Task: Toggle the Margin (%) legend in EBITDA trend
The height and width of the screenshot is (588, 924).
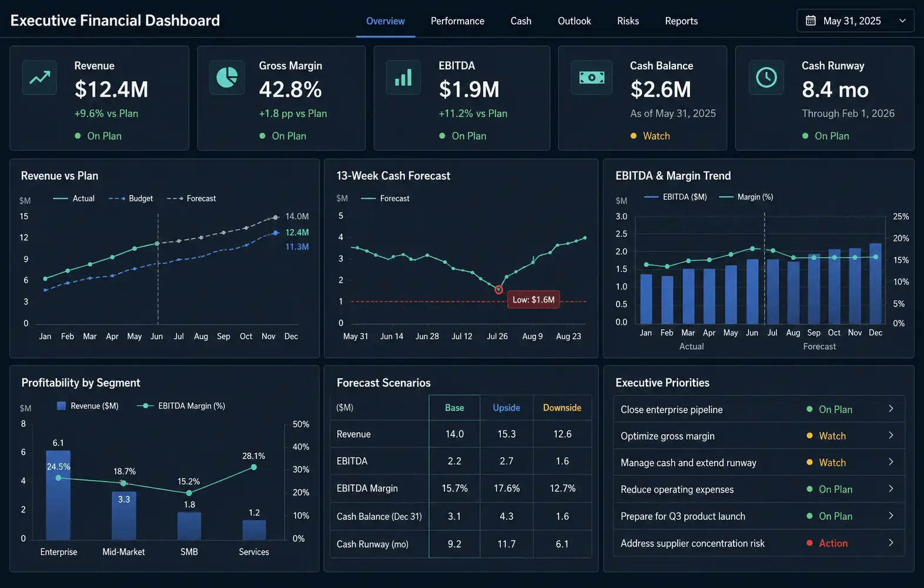Action: point(746,197)
